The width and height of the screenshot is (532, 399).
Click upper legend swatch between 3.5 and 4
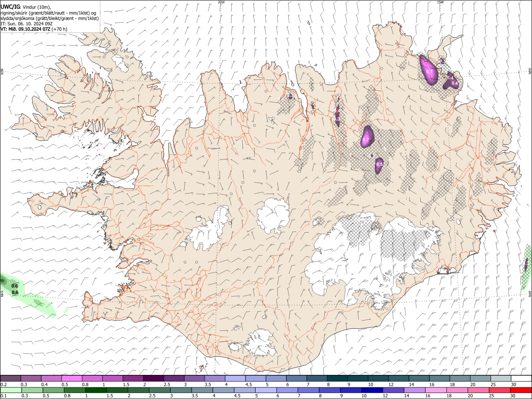click(215, 378)
